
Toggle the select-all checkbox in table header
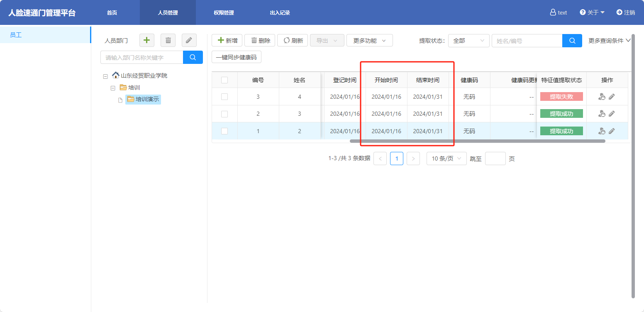pos(224,80)
